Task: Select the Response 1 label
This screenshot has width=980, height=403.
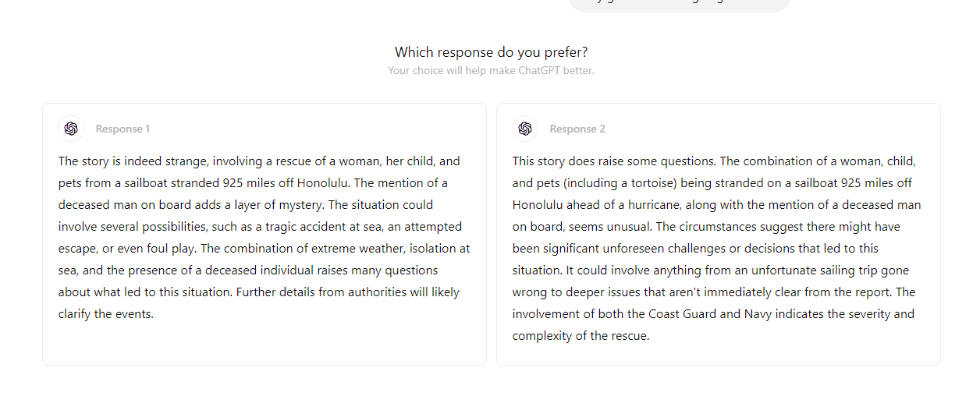Action: tap(123, 129)
